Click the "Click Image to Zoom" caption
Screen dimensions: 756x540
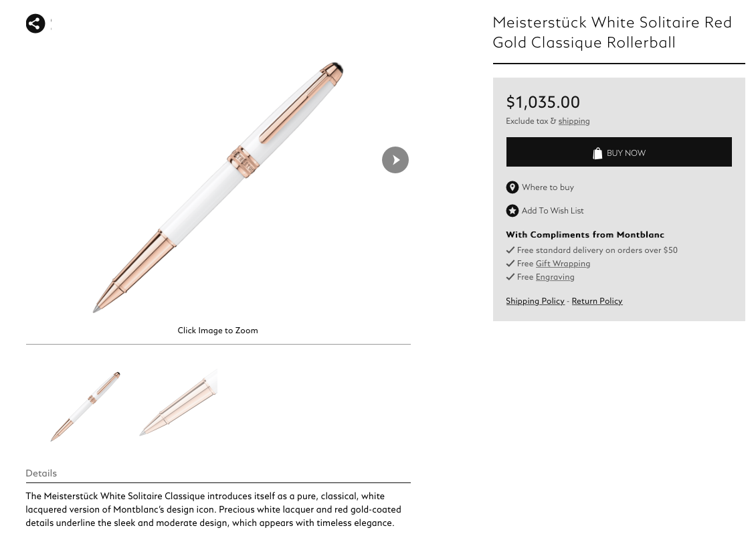217,331
